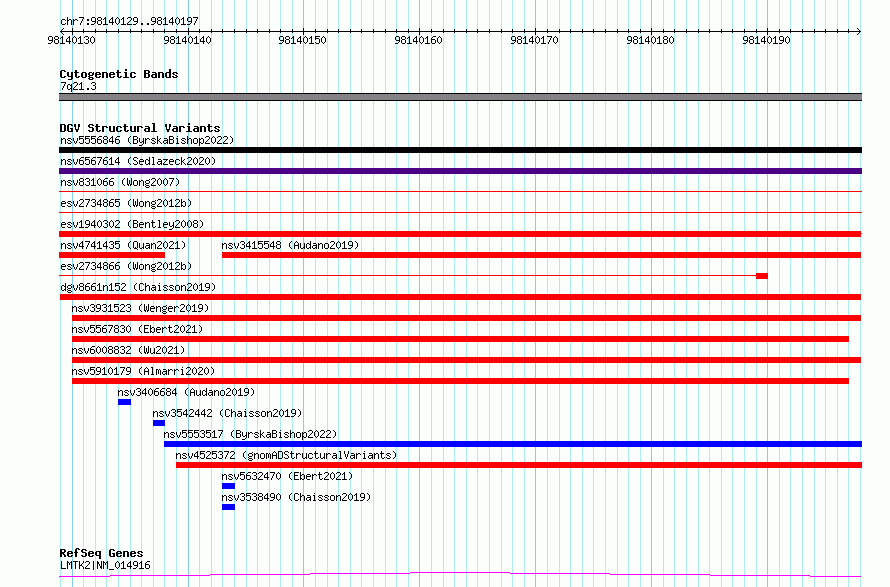Click small red esv2734866 block near 98140190
Viewport: 890px width, 587px height.
(x=762, y=276)
